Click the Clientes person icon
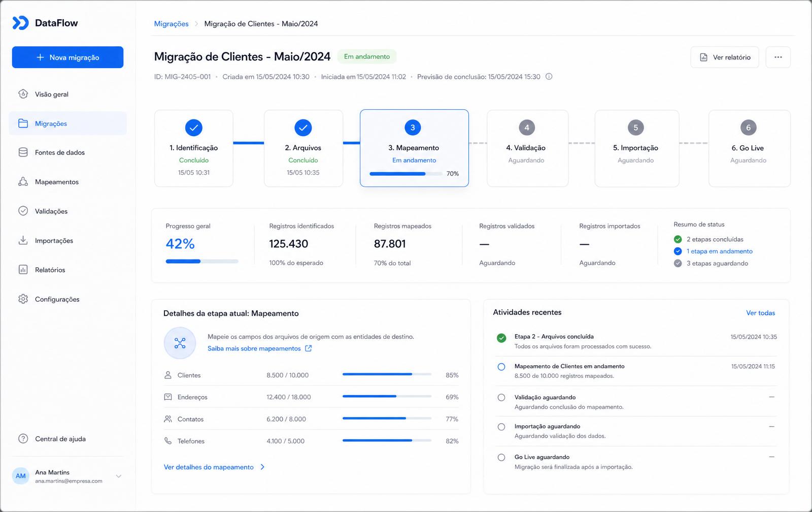This screenshot has width=812, height=512. [x=168, y=375]
